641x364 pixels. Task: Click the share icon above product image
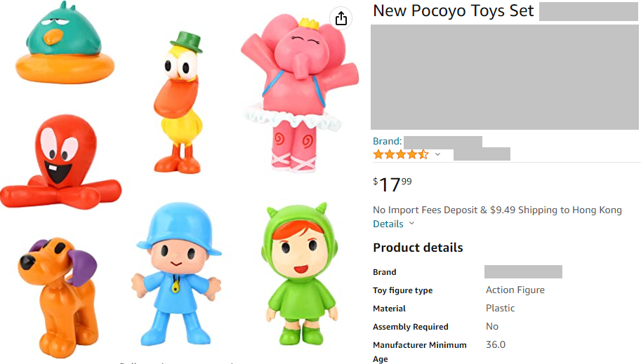coord(341,18)
